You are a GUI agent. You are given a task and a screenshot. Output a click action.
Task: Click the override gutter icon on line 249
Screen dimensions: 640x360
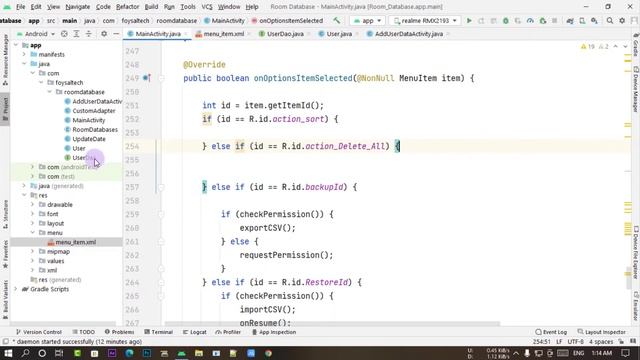click(147, 78)
